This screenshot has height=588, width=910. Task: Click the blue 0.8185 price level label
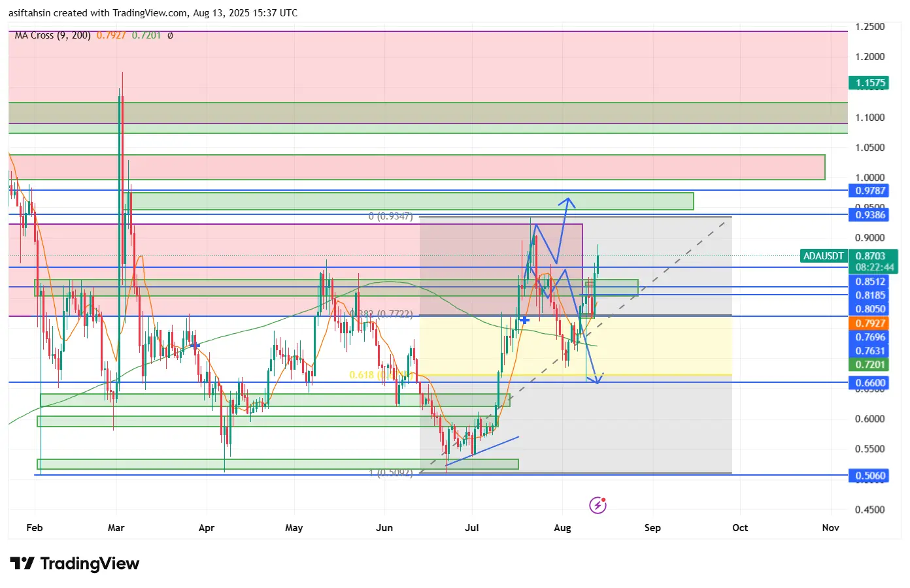(x=869, y=295)
